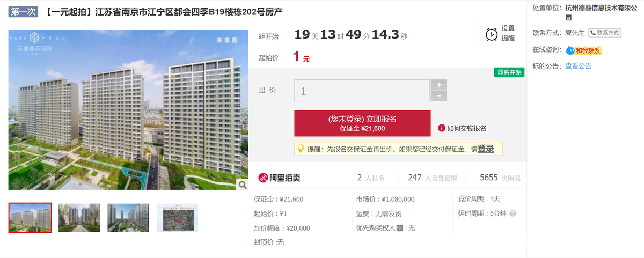Open 联系方式 phone contact button

(605, 33)
